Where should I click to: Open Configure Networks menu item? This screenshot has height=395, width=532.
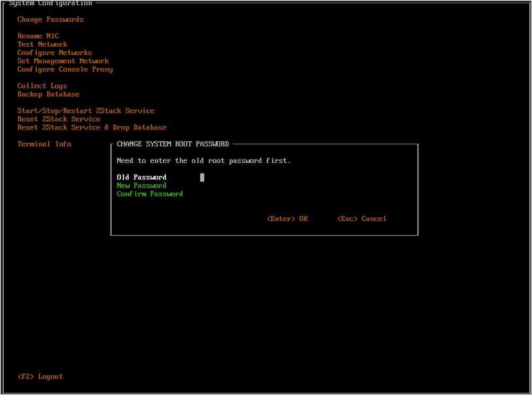point(54,53)
